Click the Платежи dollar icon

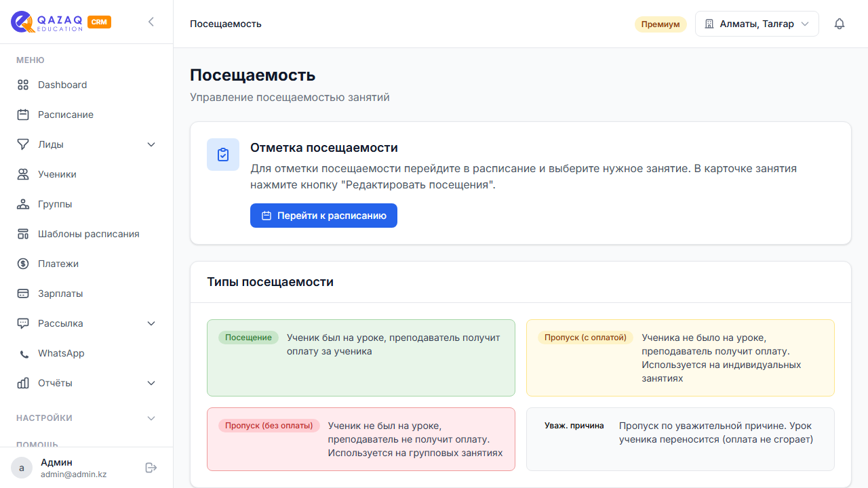pyautogui.click(x=23, y=264)
